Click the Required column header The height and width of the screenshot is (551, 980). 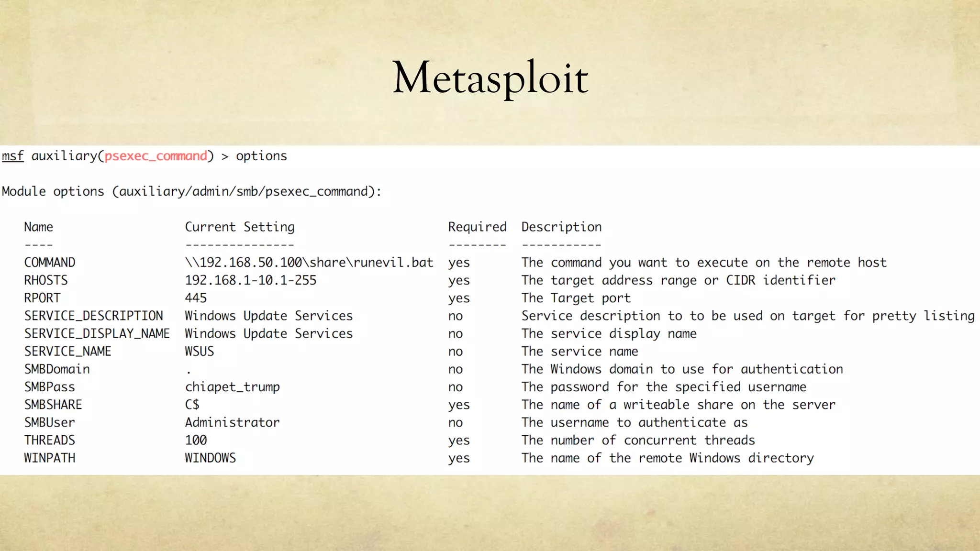pos(477,227)
